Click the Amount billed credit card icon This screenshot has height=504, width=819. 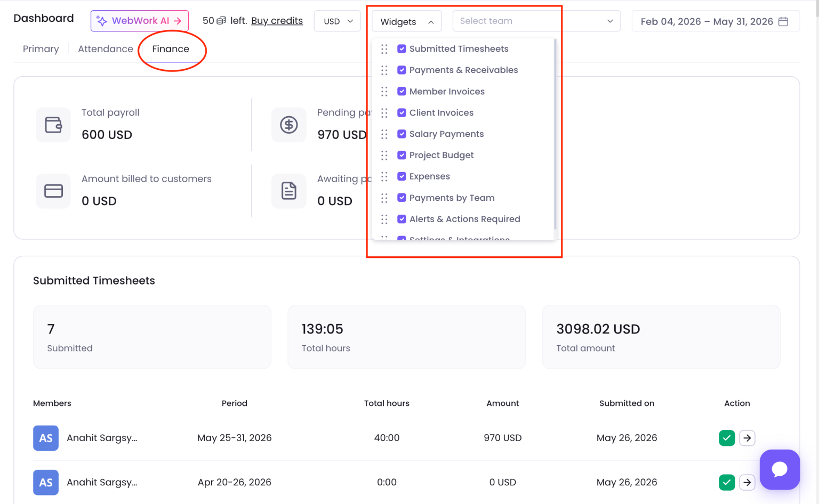coord(53,191)
